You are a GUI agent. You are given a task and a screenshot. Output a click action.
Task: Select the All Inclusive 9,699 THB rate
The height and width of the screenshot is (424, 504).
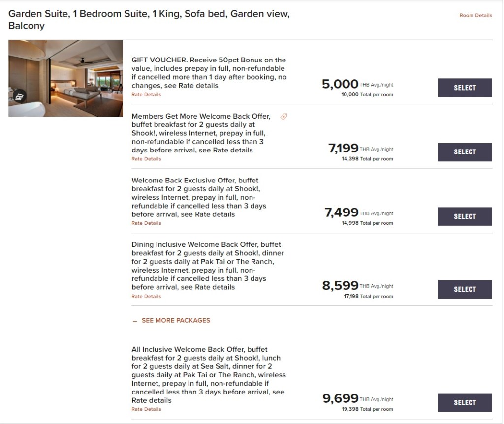pos(465,402)
